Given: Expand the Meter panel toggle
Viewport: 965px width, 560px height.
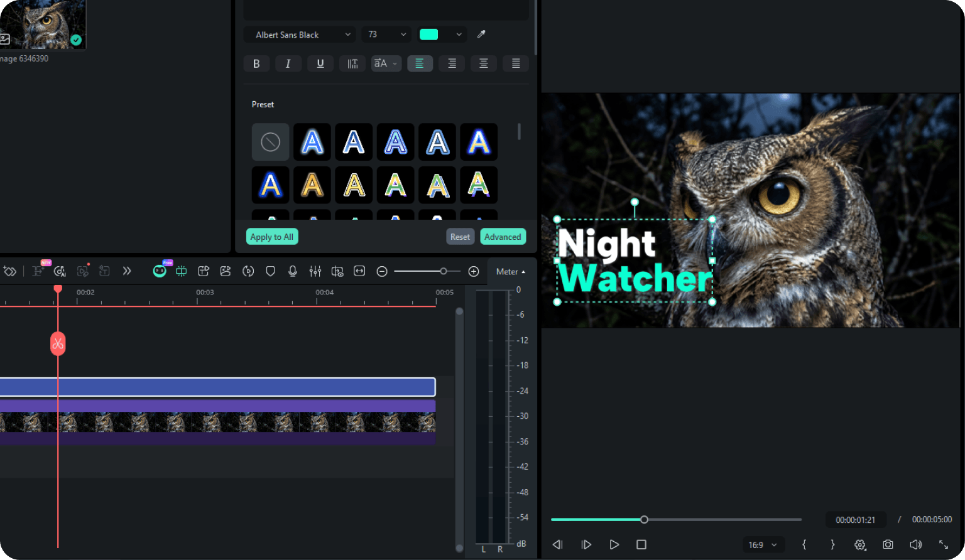Looking at the screenshot, I should (511, 272).
